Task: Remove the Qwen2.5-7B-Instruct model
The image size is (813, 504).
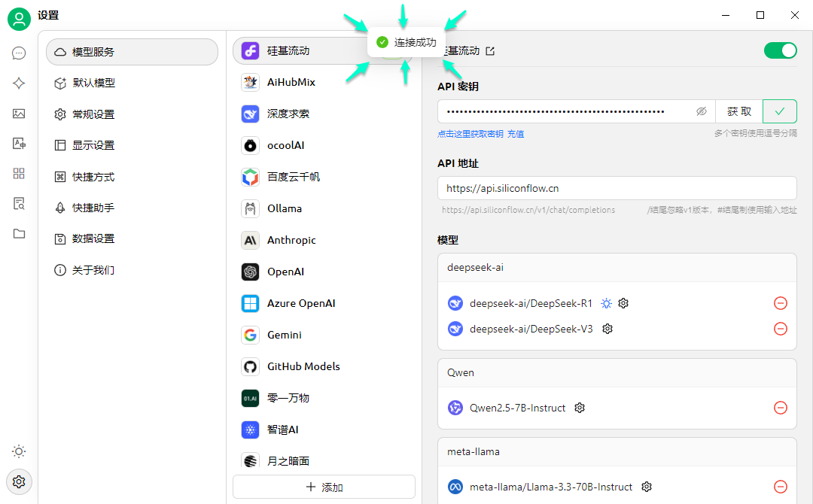Action: click(x=781, y=408)
